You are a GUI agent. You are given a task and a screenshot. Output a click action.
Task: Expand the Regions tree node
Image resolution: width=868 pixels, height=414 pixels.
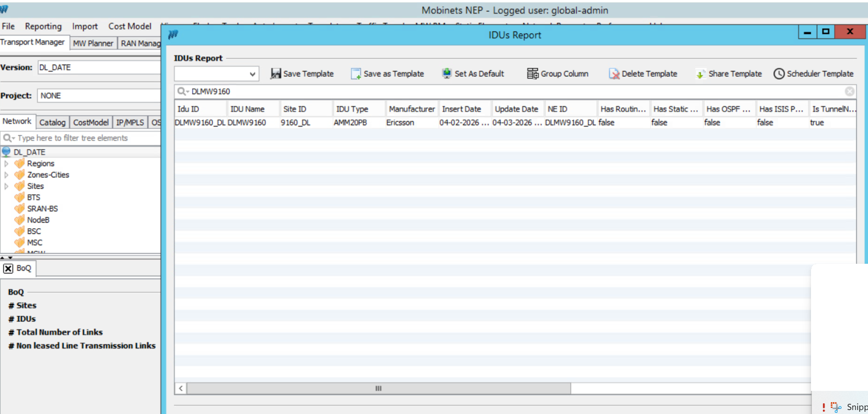pos(7,164)
